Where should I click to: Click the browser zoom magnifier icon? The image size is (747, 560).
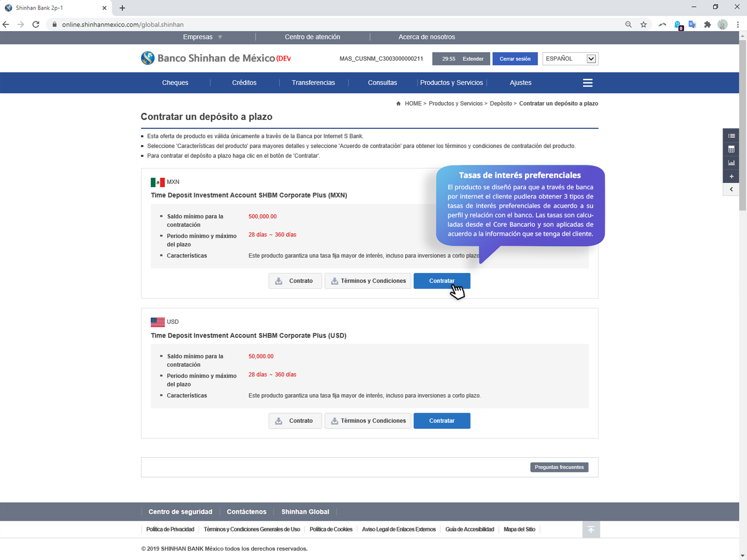(x=628, y=24)
